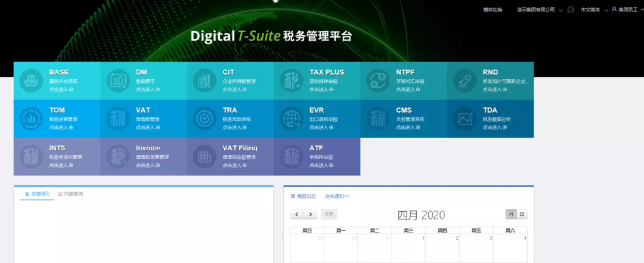Open the TOM operations icon
The width and height of the screenshot is (644, 263).
tap(31, 119)
